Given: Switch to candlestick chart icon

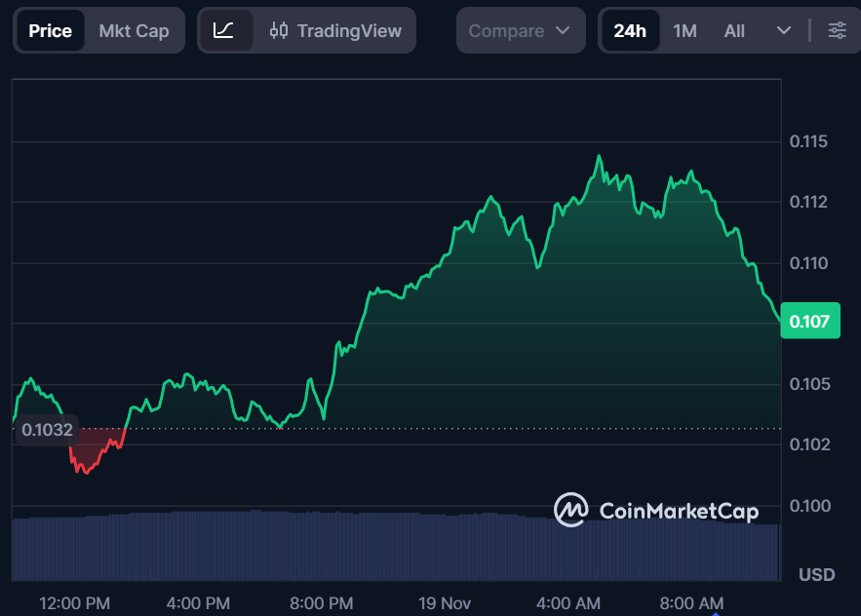Looking at the screenshot, I should pyautogui.click(x=278, y=30).
